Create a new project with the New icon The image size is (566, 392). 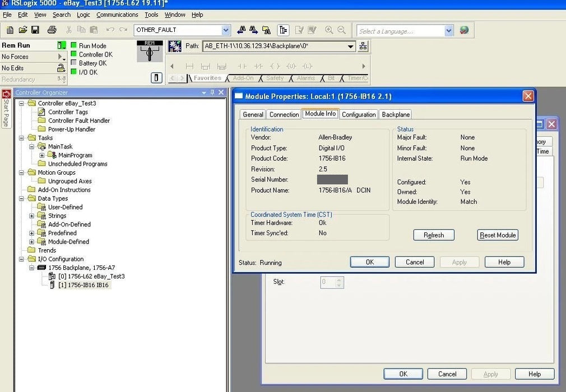click(x=10, y=30)
